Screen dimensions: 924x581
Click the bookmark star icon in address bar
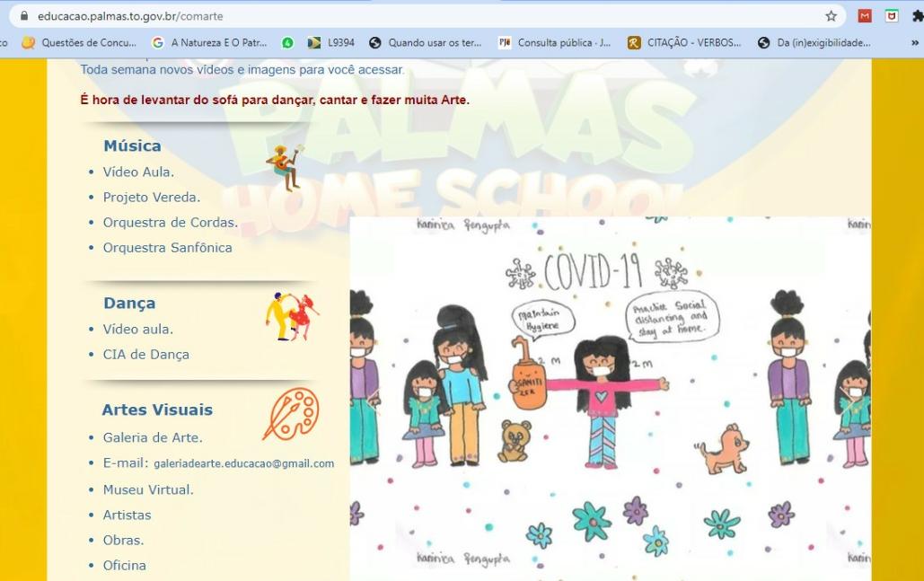[x=831, y=16]
